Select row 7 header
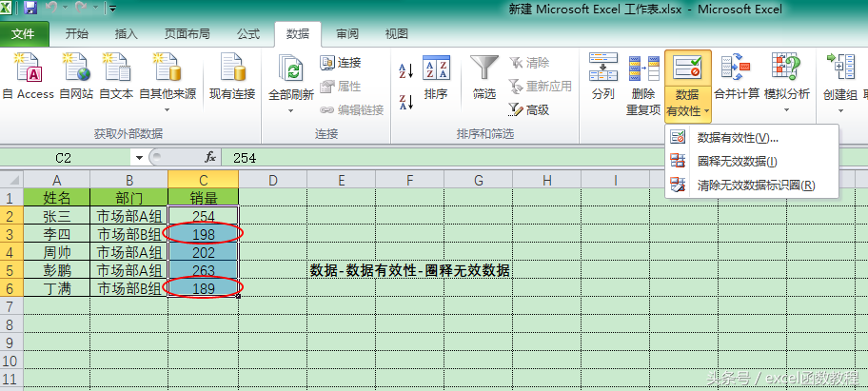 pos(11,305)
